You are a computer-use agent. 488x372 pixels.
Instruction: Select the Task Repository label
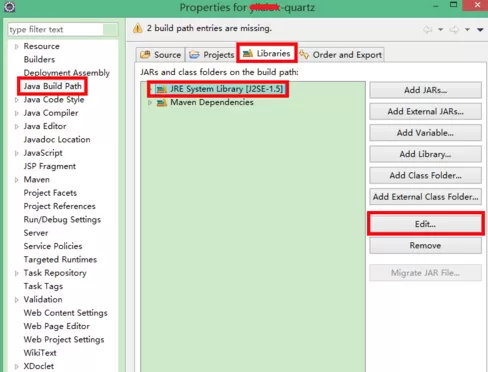coord(55,273)
